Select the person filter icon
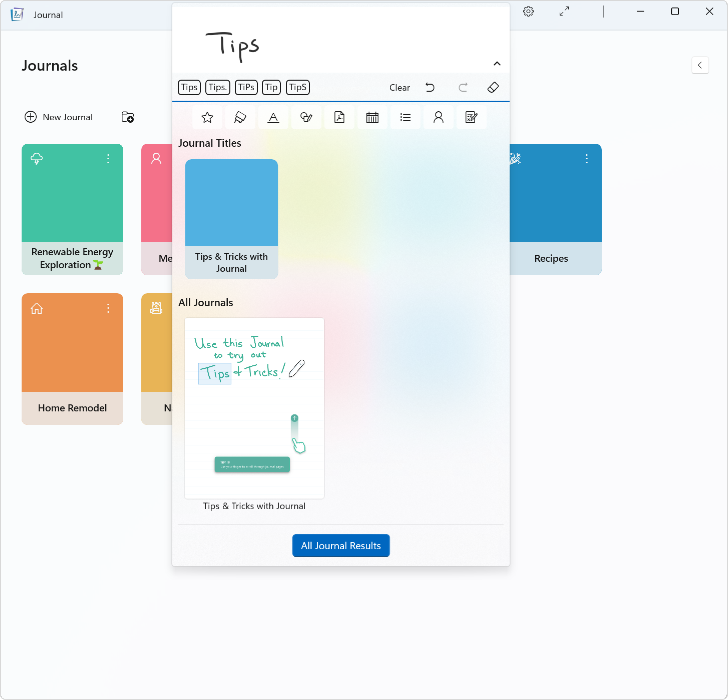Viewport: 728px width, 700px height. tap(438, 117)
